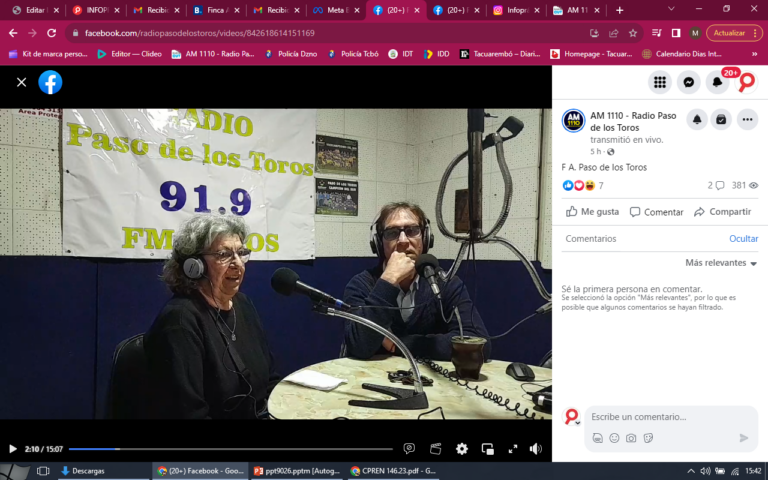Switch commenting identity via avatar dropdown

572,417
